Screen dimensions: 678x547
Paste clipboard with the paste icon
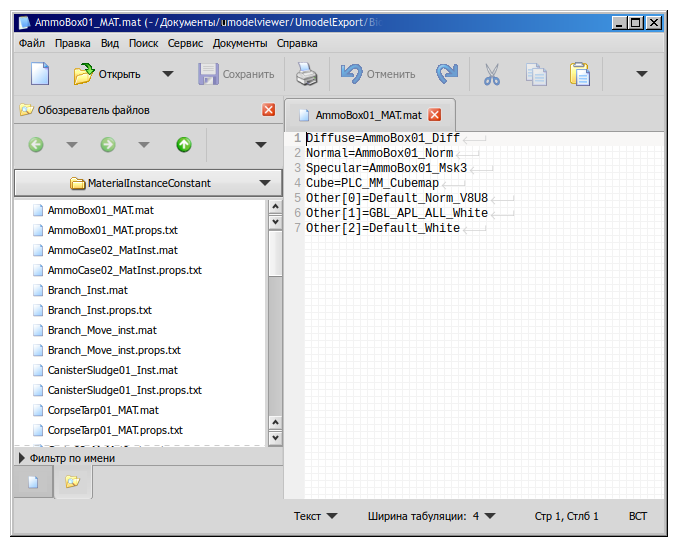(580, 74)
